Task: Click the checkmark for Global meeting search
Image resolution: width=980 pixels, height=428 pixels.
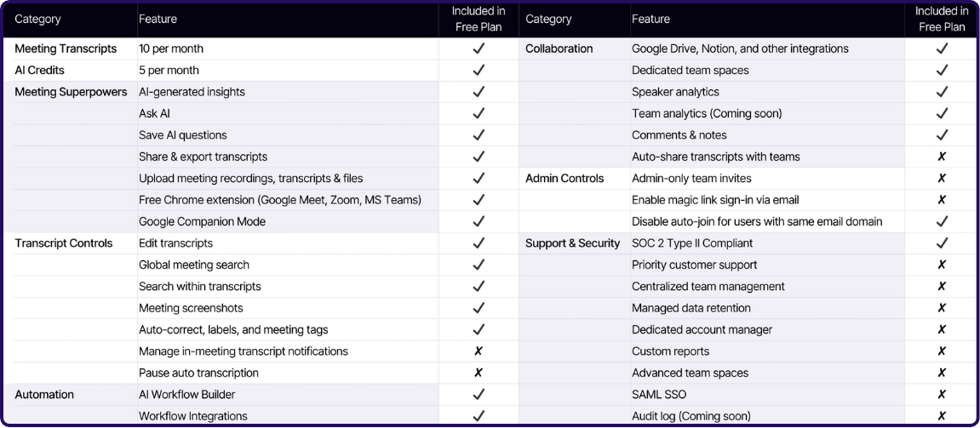Action: [x=479, y=265]
